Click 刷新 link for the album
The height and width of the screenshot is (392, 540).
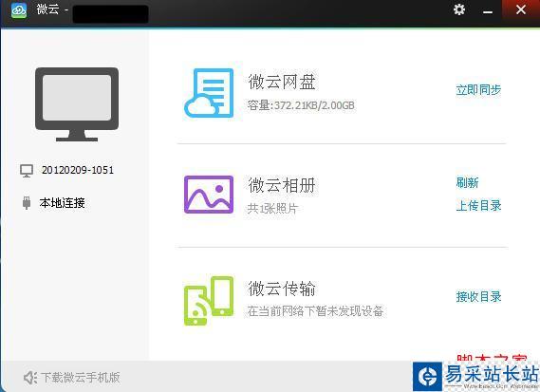pyautogui.click(x=467, y=182)
